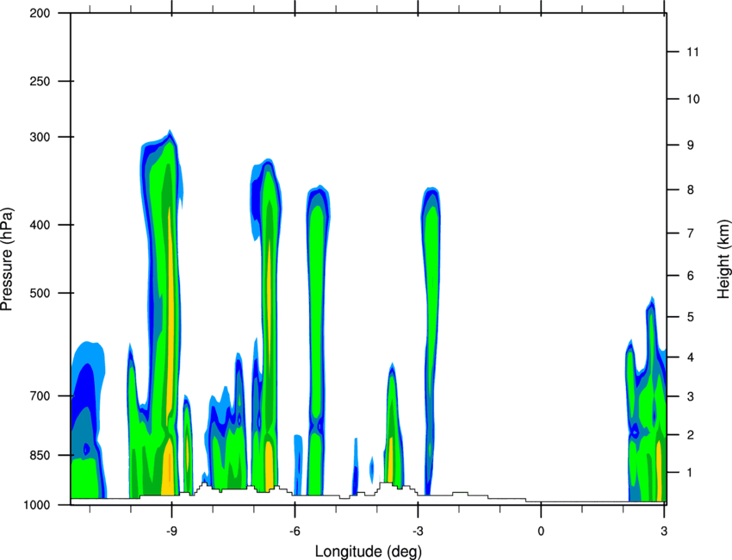Select the 200 pressure tick label
Screen dimensions: 732x560
click(x=40, y=13)
